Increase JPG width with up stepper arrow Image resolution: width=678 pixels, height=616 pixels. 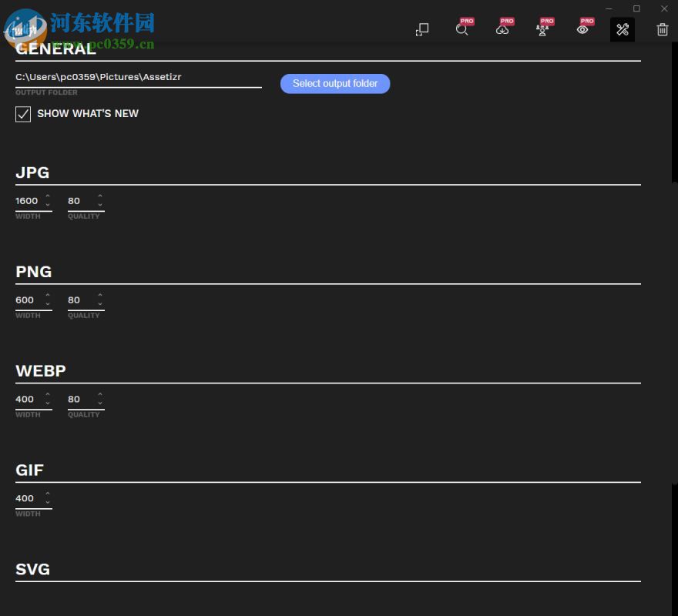(x=46, y=196)
